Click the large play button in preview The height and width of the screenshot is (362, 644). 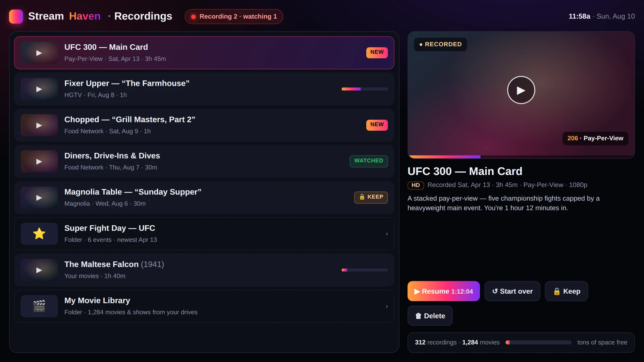521,90
